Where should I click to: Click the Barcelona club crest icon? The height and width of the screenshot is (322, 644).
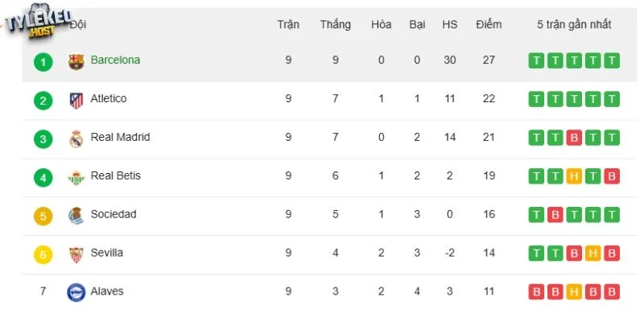76,62
